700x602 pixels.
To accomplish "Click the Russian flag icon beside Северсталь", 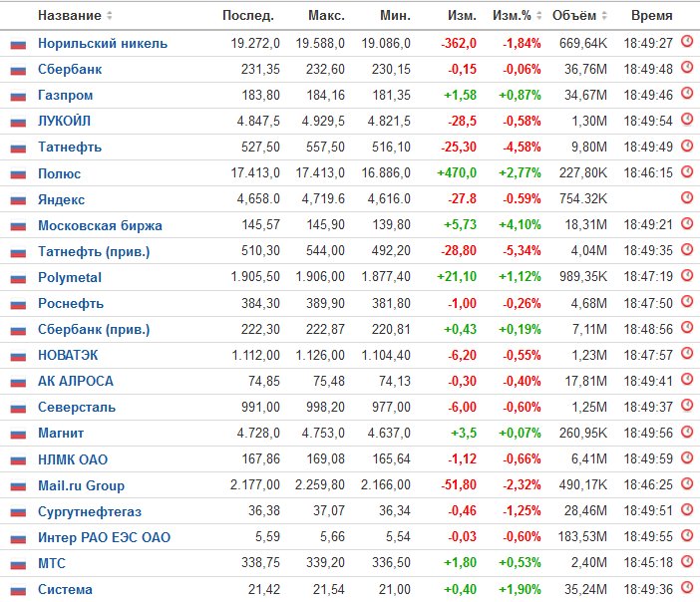I will tap(18, 409).
